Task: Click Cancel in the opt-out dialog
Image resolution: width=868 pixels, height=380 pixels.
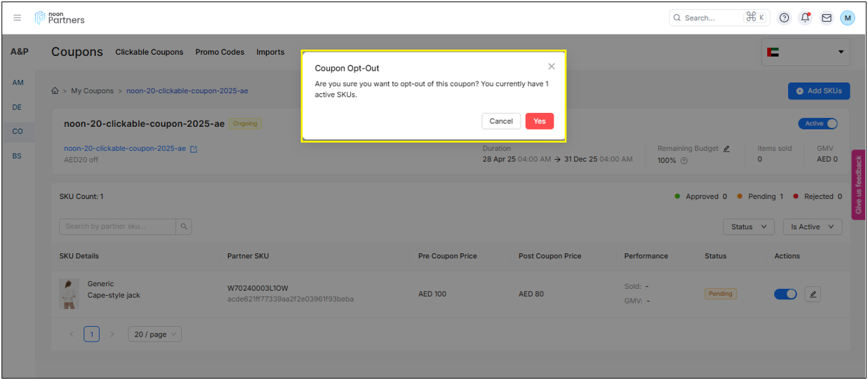Action: 501,121
